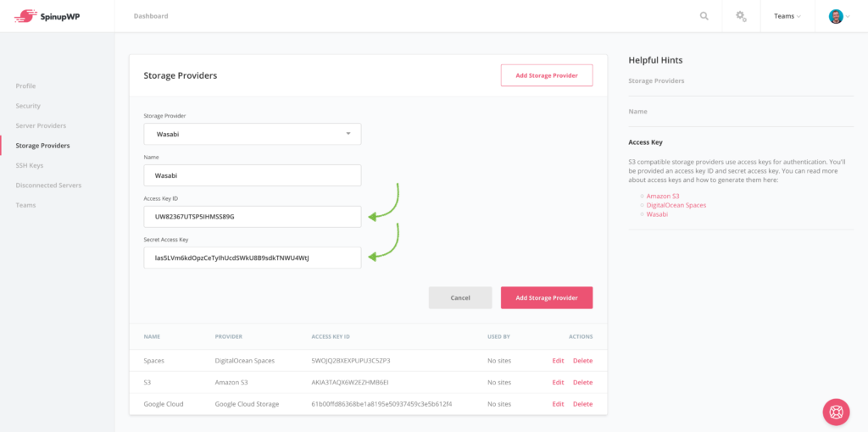Viewport: 868px width, 432px height.
Task: Edit the Spaces storage provider
Action: (558, 361)
